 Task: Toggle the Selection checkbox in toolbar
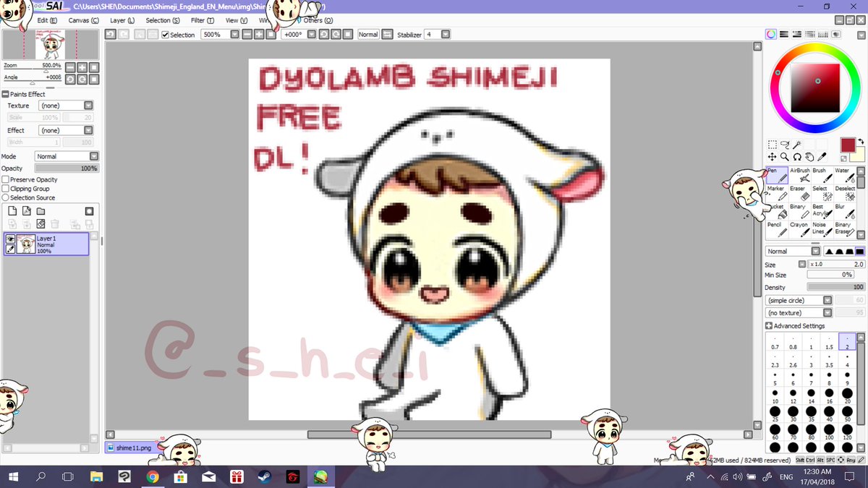click(165, 35)
